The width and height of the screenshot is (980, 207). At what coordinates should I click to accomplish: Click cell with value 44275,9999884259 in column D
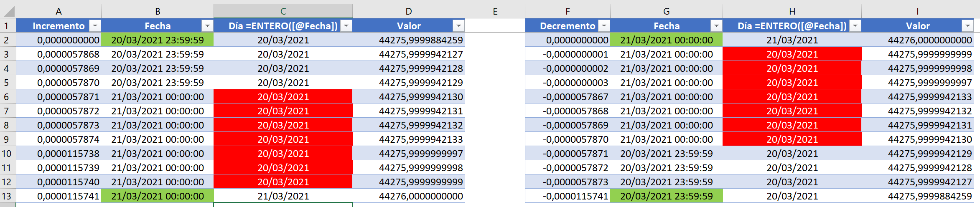409,40
